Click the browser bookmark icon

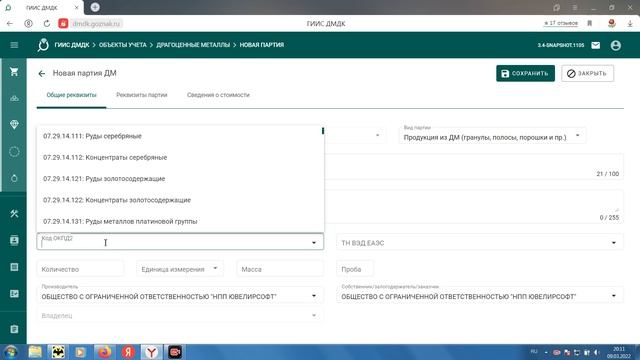pyautogui.click(x=590, y=24)
